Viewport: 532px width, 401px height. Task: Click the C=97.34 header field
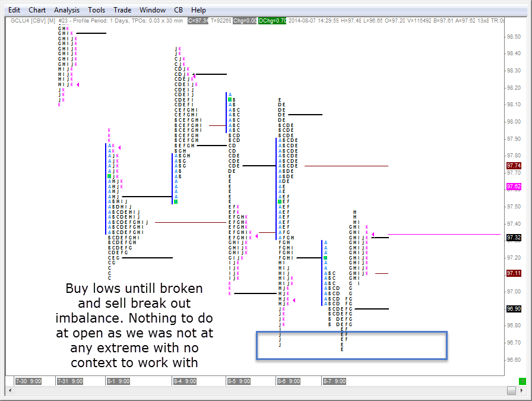pyautogui.click(x=198, y=21)
